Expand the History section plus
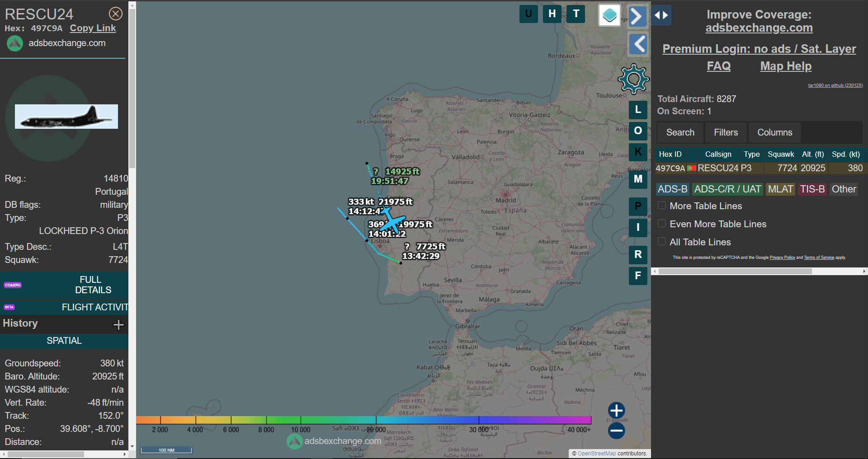Image resolution: width=868 pixels, height=459 pixels. click(118, 324)
